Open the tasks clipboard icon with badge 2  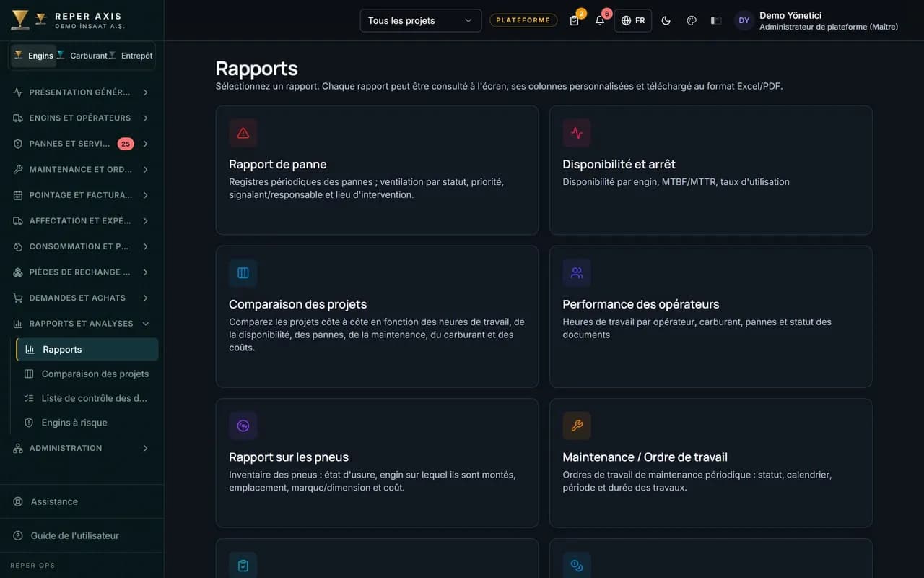click(575, 20)
